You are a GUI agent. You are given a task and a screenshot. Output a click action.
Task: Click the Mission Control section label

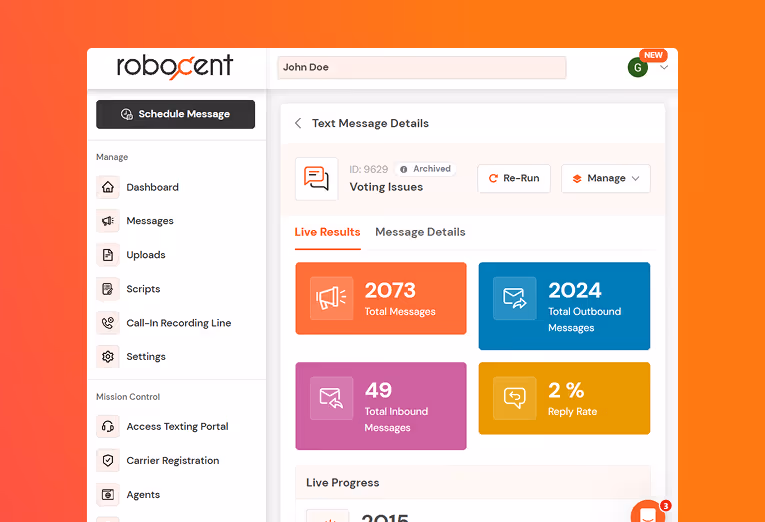coord(128,397)
